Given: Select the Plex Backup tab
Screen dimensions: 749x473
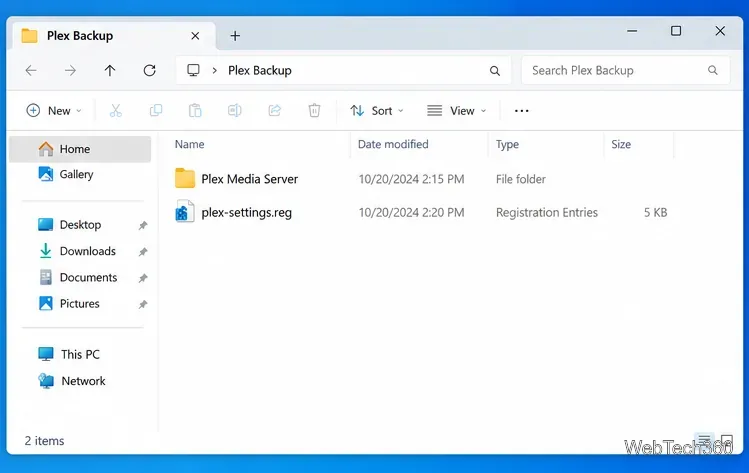Looking at the screenshot, I should 112,36.
